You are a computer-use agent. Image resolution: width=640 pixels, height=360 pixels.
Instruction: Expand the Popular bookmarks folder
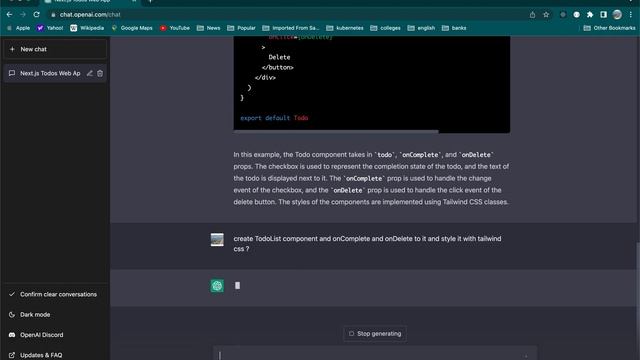click(241, 28)
